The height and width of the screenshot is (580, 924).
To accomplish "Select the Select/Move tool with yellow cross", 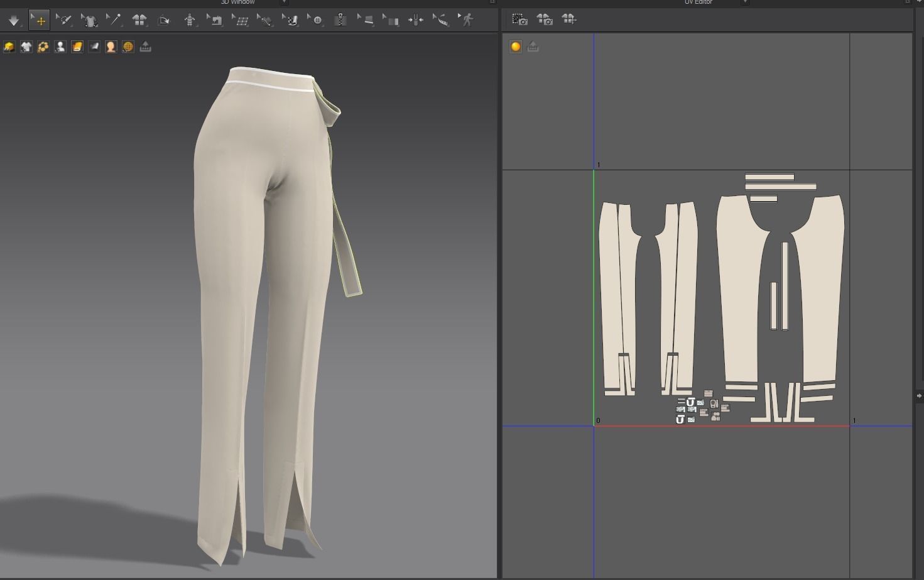I will pos(40,21).
